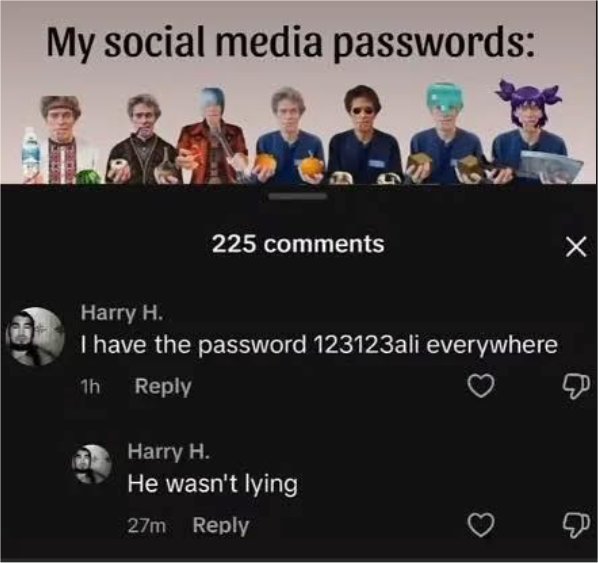Tap the figure with purple pigtail hair
Viewport: 598px width, 563px height.
530,130
